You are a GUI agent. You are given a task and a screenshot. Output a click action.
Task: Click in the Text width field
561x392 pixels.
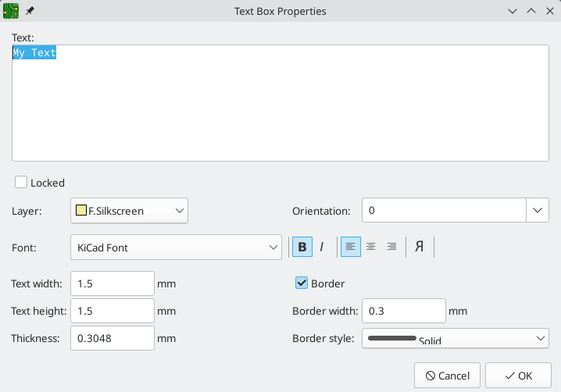pos(113,283)
